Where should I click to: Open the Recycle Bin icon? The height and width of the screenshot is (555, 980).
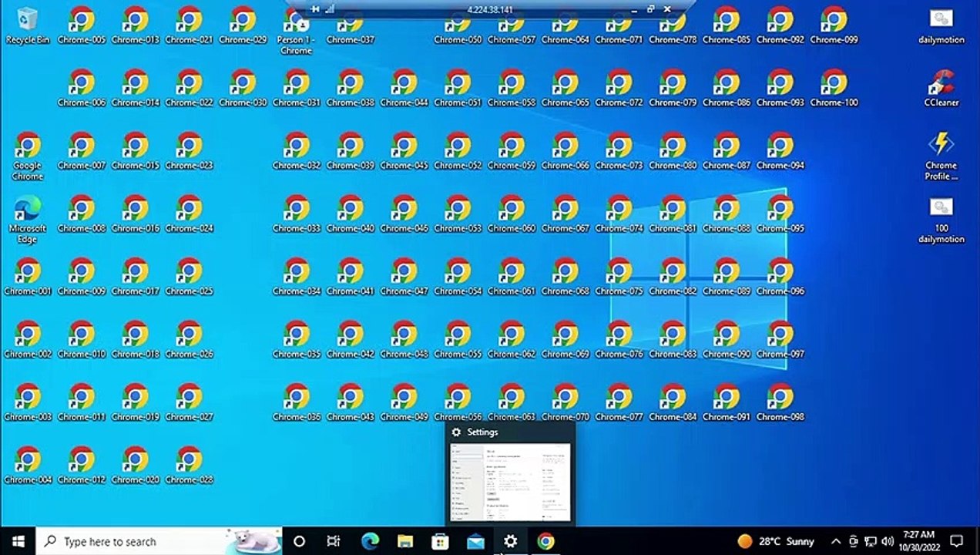point(28,25)
